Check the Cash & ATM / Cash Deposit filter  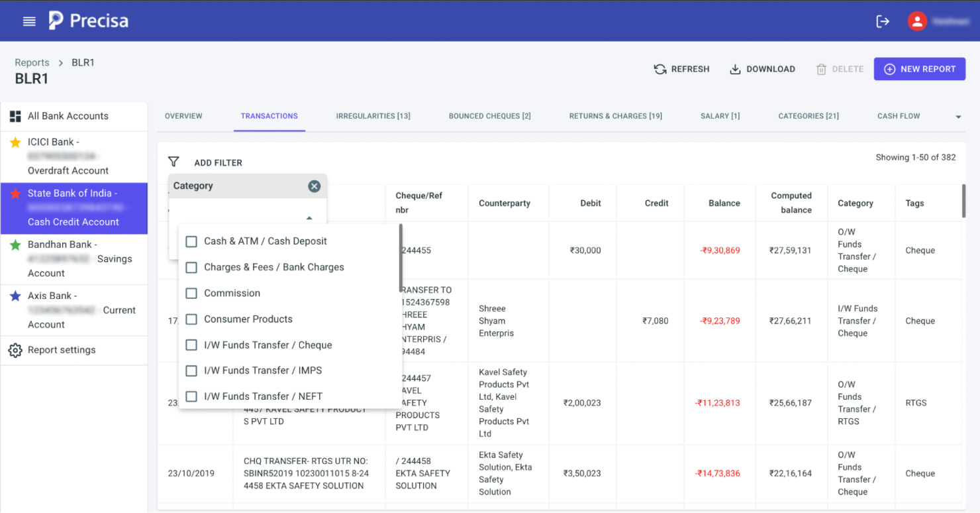(x=191, y=241)
